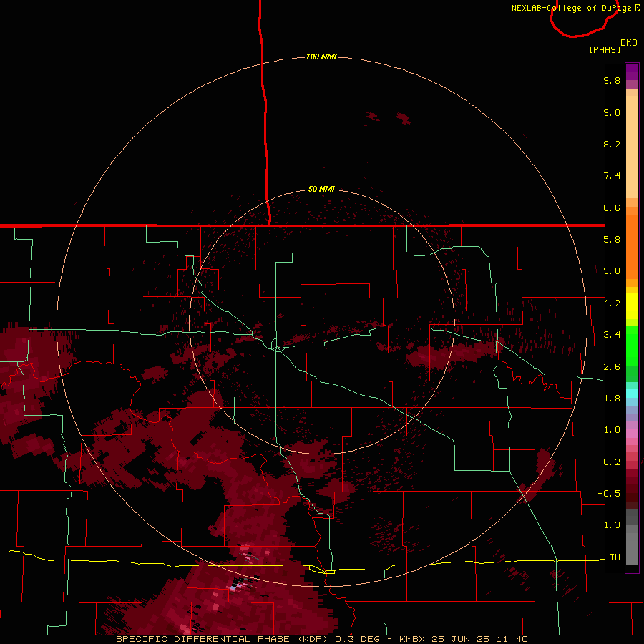
Task: Click the DKD label above the color scale
Action: tap(629, 43)
